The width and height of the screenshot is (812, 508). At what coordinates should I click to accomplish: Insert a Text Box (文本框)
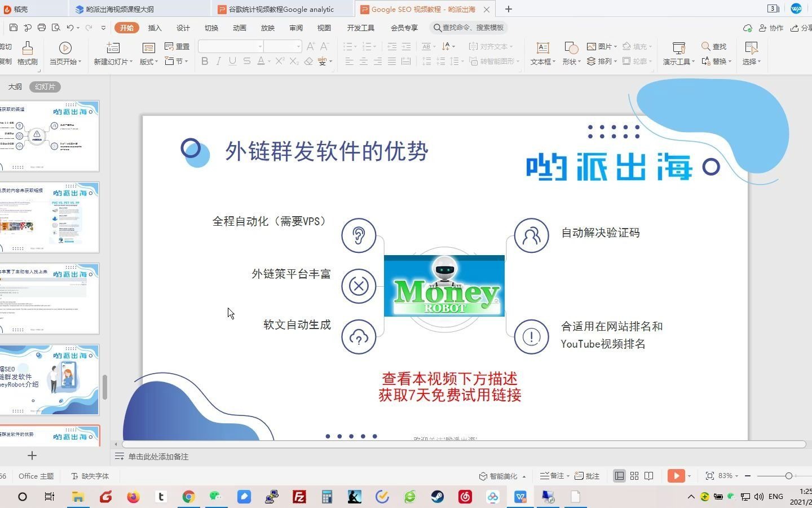tap(542, 54)
